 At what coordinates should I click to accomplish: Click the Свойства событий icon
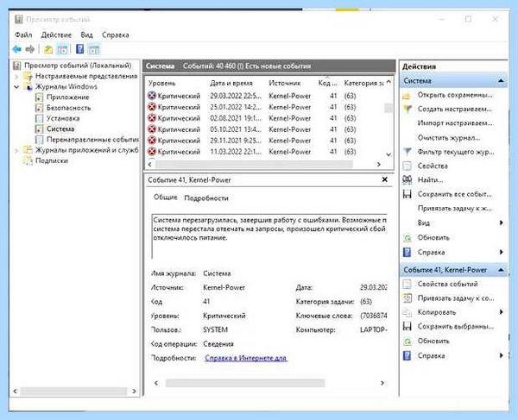(x=407, y=284)
